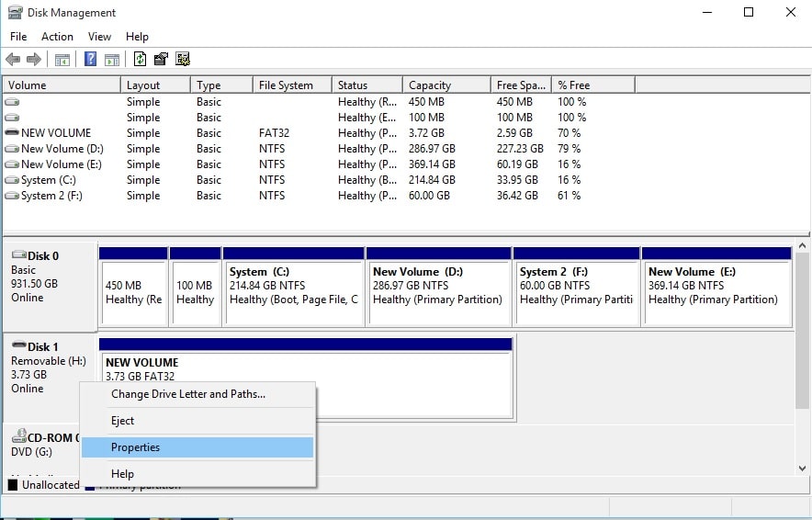Select the drive icon of the 100 MB volume row

click(x=12, y=118)
